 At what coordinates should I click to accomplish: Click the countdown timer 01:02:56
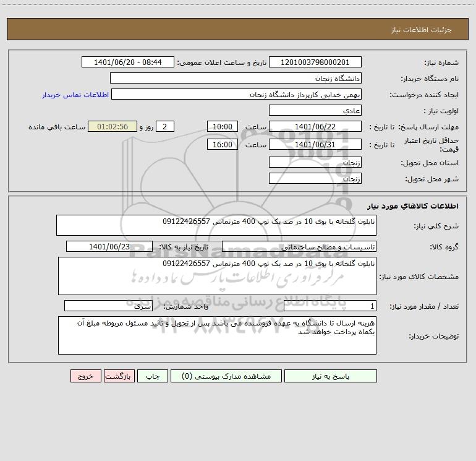pos(113,126)
